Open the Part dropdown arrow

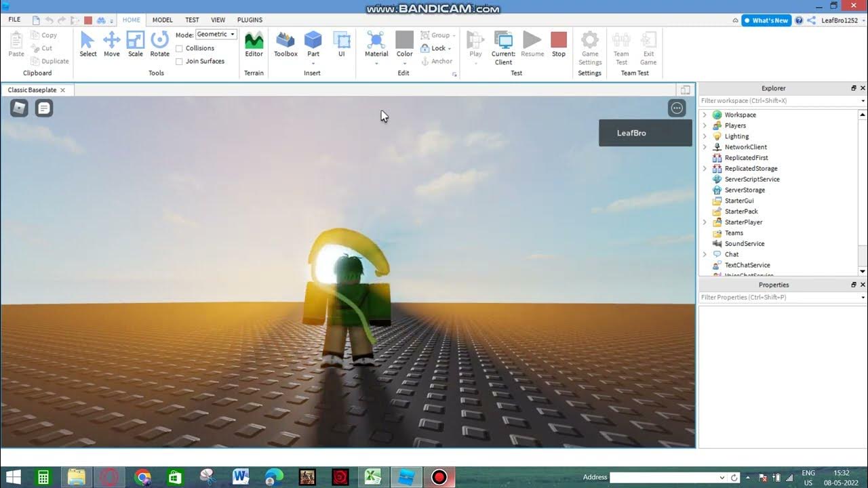pyautogui.click(x=313, y=63)
